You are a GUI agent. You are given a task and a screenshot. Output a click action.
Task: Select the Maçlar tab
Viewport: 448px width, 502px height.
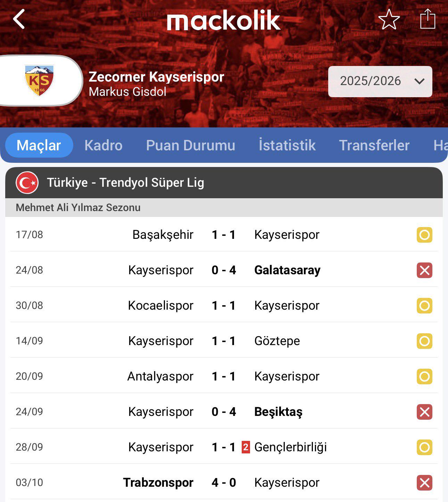(x=39, y=145)
